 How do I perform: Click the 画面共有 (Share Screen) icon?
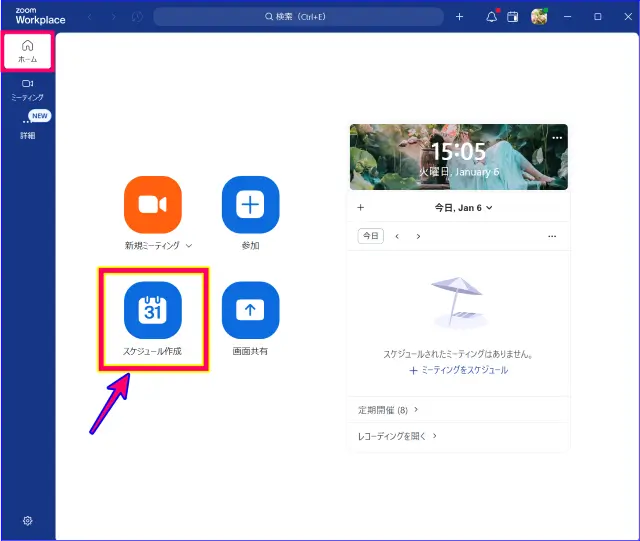(250, 310)
